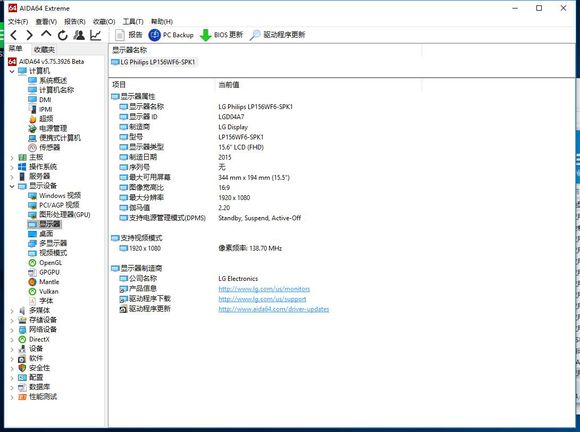Open the 工具(T) menu
The image size is (580, 432).
coord(133,21)
